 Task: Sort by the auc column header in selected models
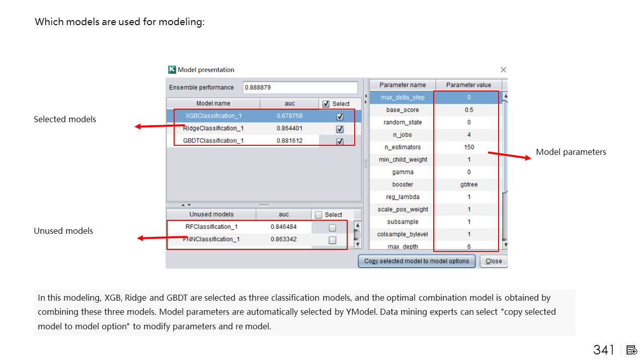289,104
